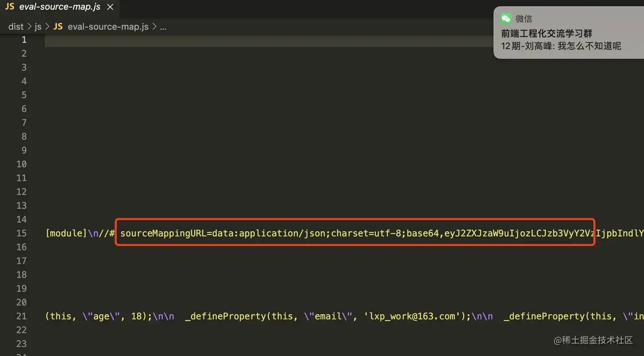Open the js breadcrumb folder

click(x=38, y=27)
